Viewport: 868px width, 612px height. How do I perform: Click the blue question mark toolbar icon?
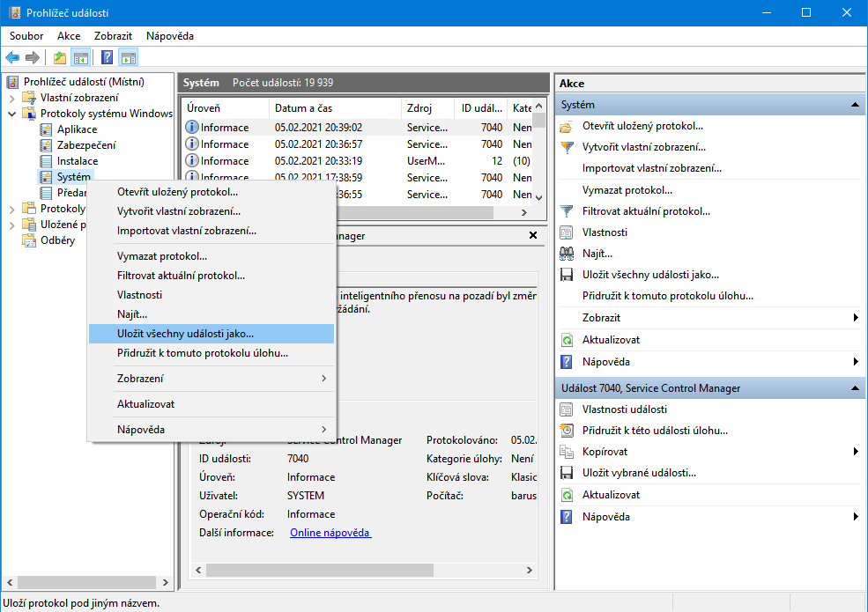tap(107, 58)
